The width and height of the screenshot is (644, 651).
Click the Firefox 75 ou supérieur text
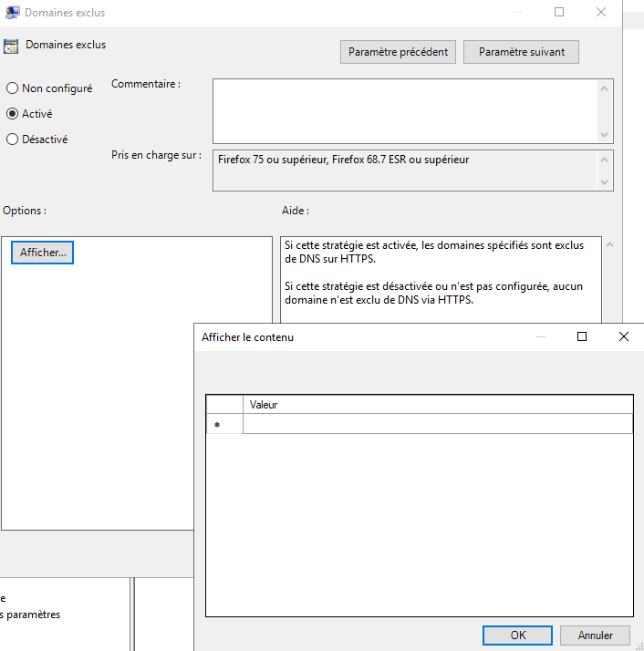click(x=343, y=160)
